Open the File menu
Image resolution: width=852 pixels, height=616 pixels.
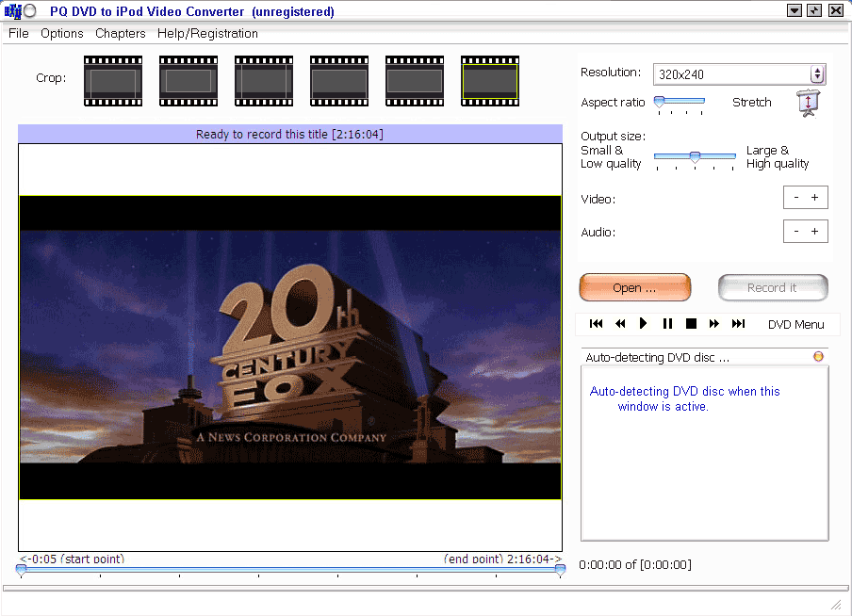click(x=19, y=33)
